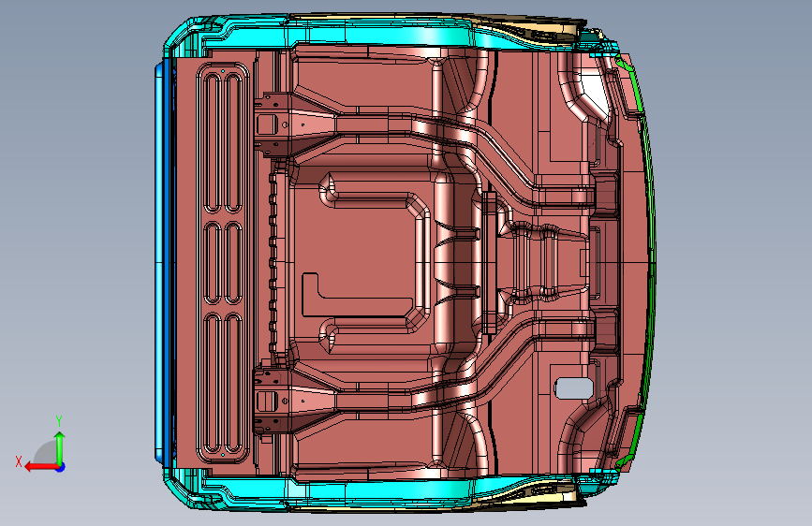Click the green Y axis arrow of the triad
This screenshot has width=812, height=526.
pos(60,448)
